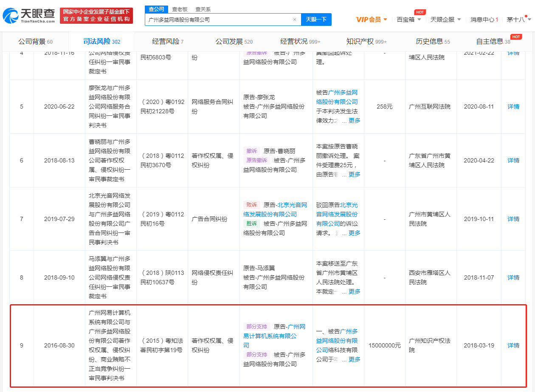Clear the search box with the X icon
Viewport: 535px width, 392px height.
295,20
